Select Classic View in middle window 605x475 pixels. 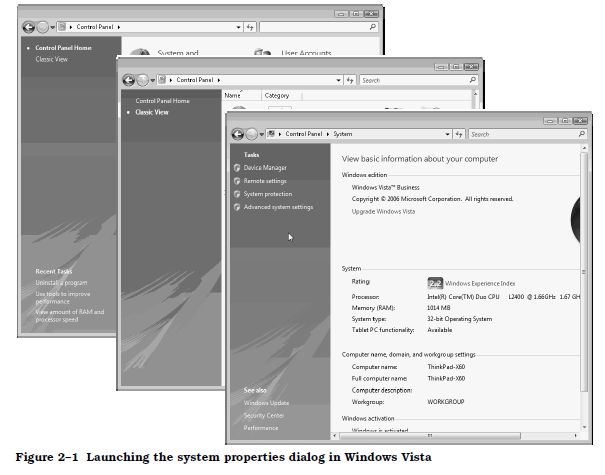pyautogui.click(x=152, y=112)
